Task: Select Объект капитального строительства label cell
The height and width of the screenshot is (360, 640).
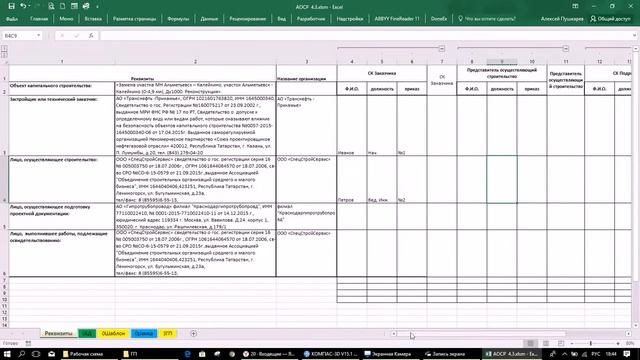Action: tap(62, 89)
